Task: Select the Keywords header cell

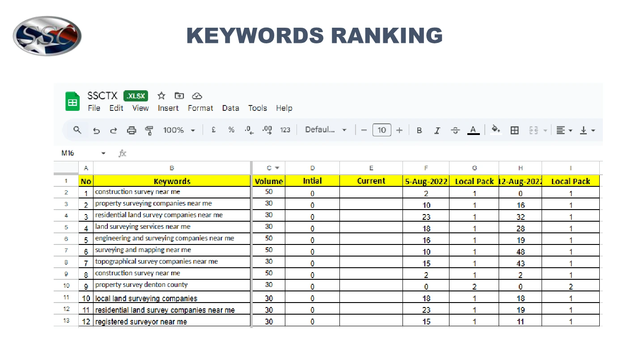Action: (172, 181)
